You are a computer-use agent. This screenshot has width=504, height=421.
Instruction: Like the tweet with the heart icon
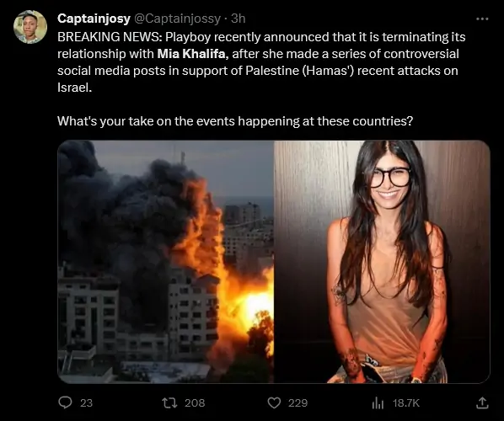[x=274, y=402]
